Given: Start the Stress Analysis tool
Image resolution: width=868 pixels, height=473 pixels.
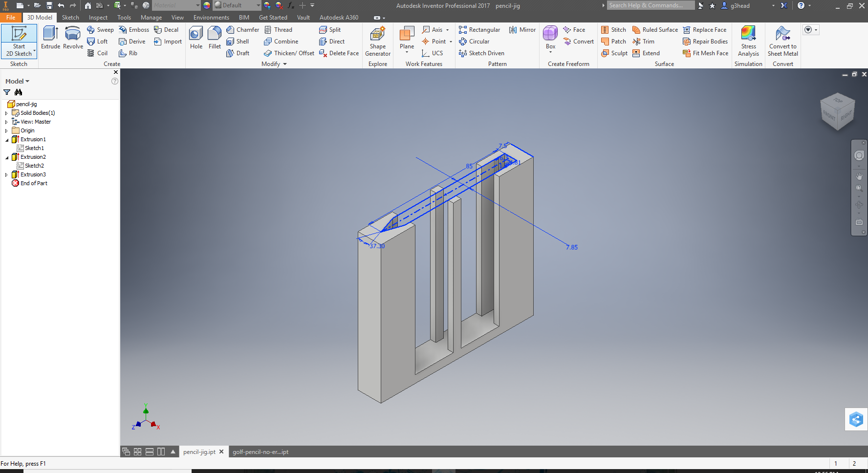Looking at the screenshot, I should pos(748,42).
